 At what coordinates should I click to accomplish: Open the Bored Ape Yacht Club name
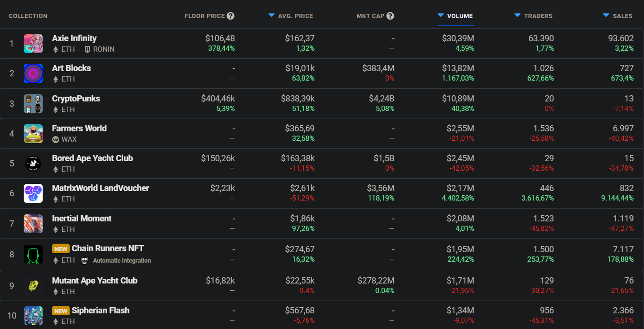[x=92, y=158]
